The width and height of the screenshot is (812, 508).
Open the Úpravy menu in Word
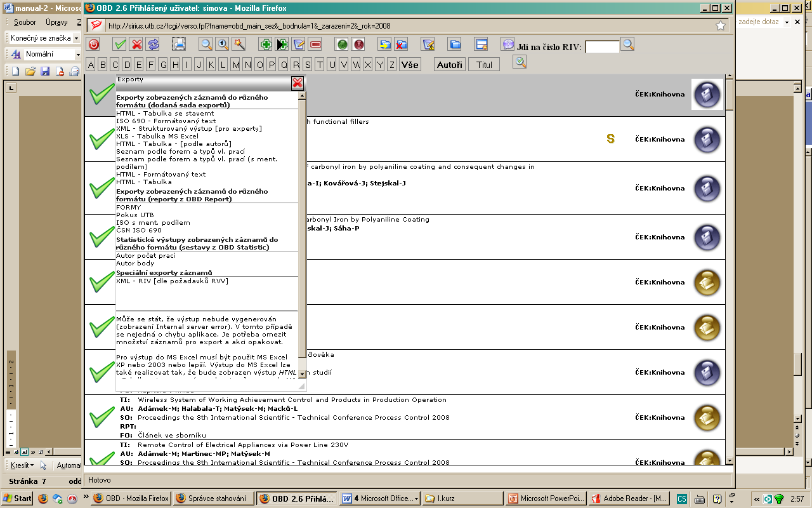(x=56, y=22)
